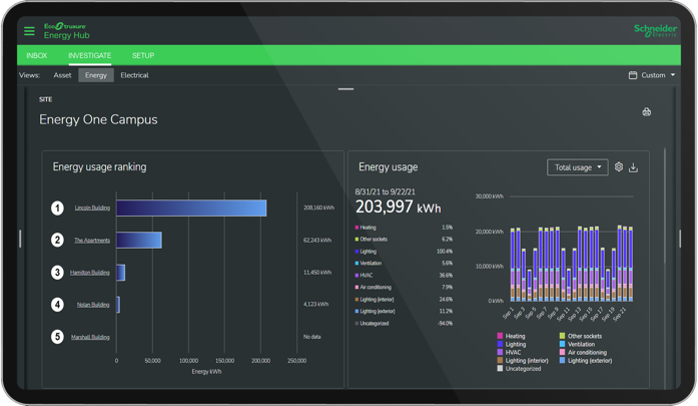Open the calendar date range icon
The width and height of the screenshot is (698, 406).
click(633, 75)
